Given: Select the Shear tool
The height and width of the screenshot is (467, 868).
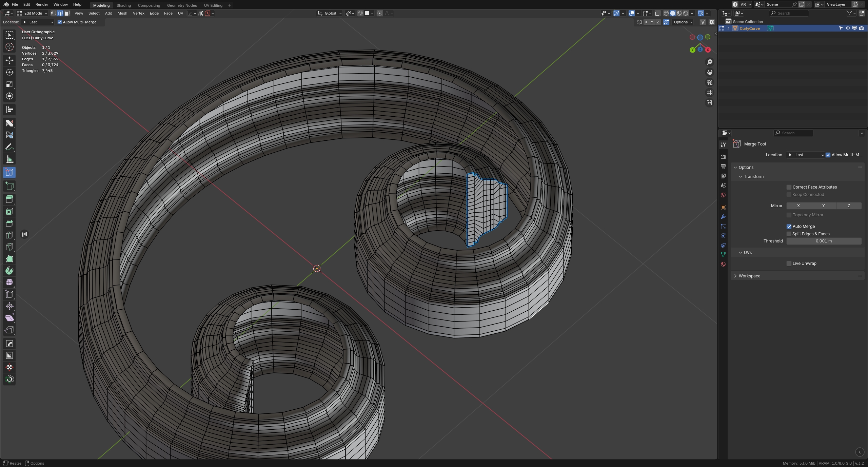Looking at the screenshot, I should [9, 318].
